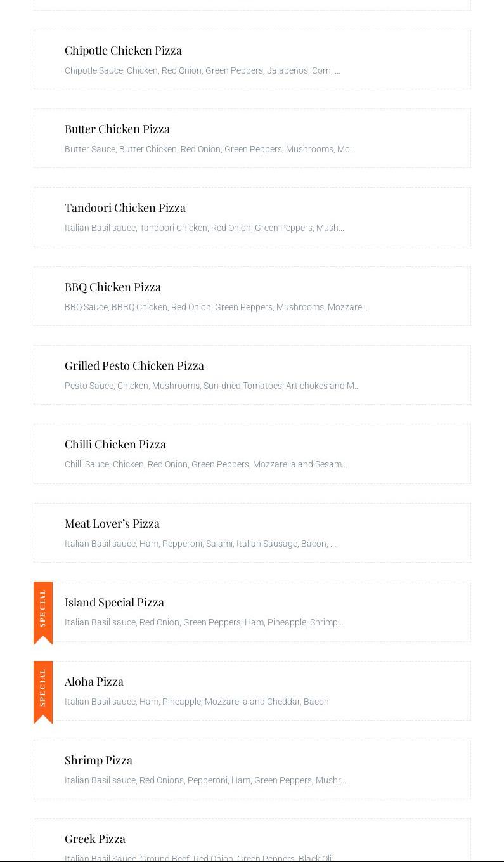Expand the Butter Chicken Pizza description ellipsis
Screen dimensions: 504x862
tap(210, 149)
